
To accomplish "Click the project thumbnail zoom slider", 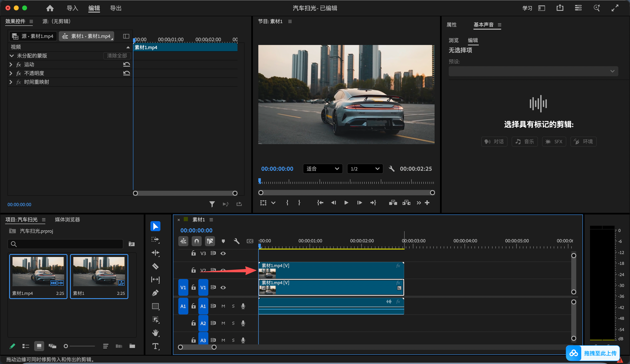I will pyautogui.click(x=80, y=346).
